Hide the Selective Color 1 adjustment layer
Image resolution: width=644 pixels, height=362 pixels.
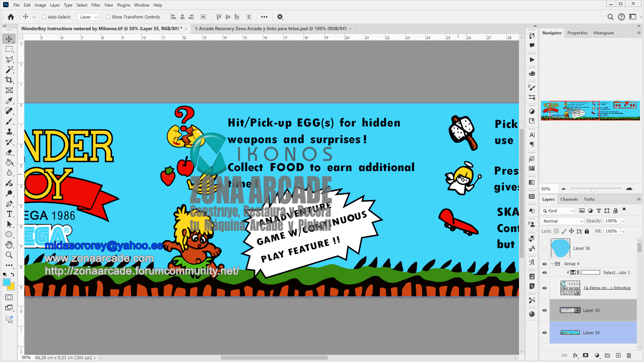click(x=544, y=272)
